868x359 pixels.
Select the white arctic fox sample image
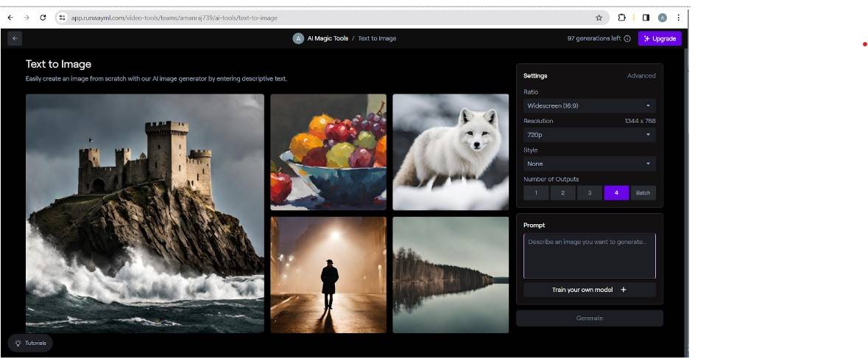pos(451,152)
